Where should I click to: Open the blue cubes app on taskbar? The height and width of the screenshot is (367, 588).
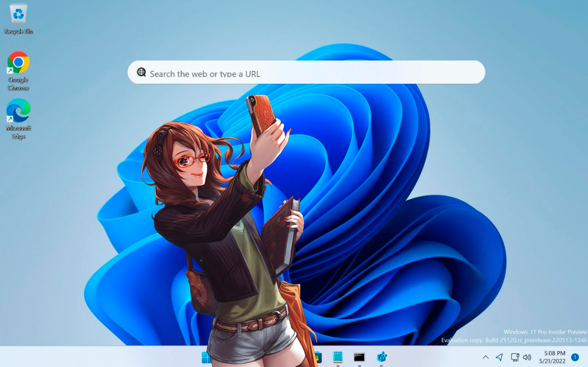pyautogui.click(x=382, y=357)
